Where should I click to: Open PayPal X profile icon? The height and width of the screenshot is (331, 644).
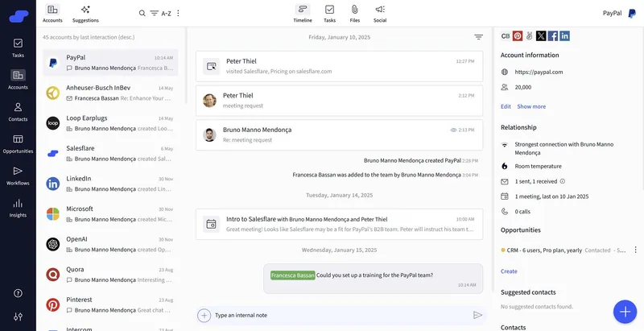coord(541,36)
